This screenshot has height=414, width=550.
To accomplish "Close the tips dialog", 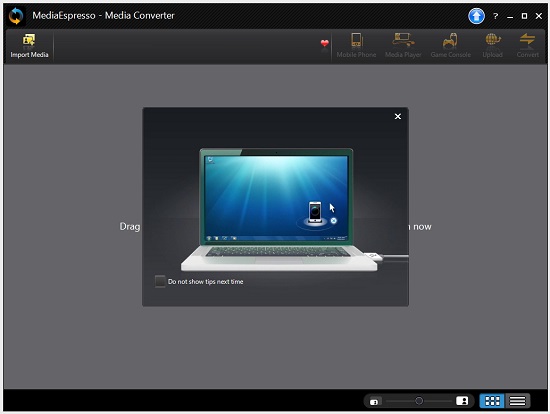I will 397,116.
